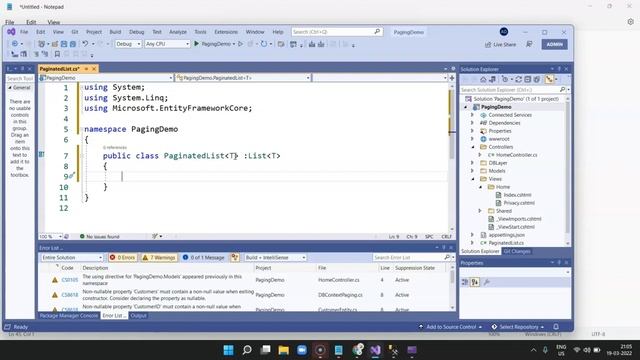
Task: Open the Build menu
Action: point(115,32)
